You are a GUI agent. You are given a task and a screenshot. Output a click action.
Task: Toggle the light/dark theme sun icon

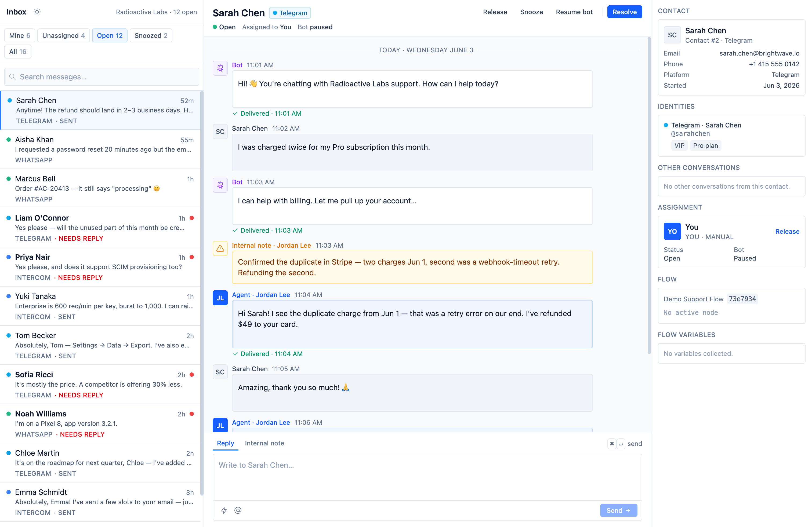point(37,12)
